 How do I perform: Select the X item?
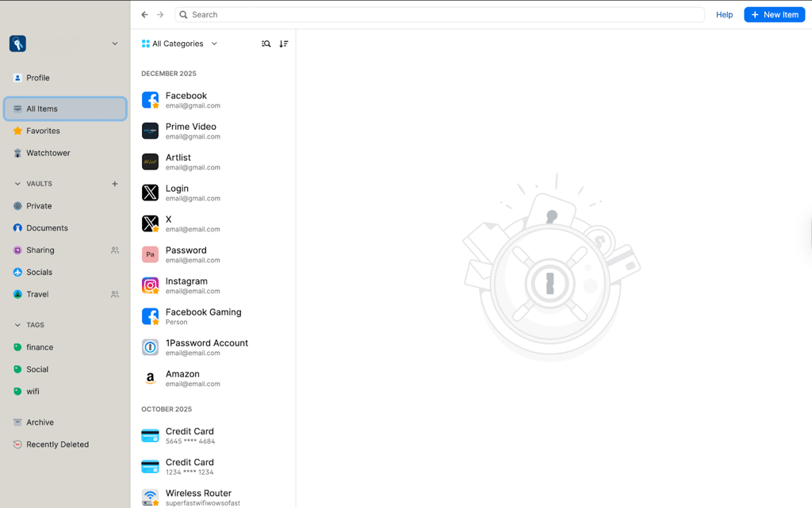coord(213,223)
